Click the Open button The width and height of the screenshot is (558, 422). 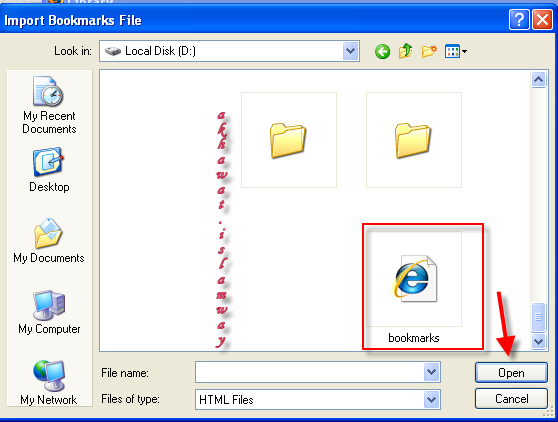(511, 373)
